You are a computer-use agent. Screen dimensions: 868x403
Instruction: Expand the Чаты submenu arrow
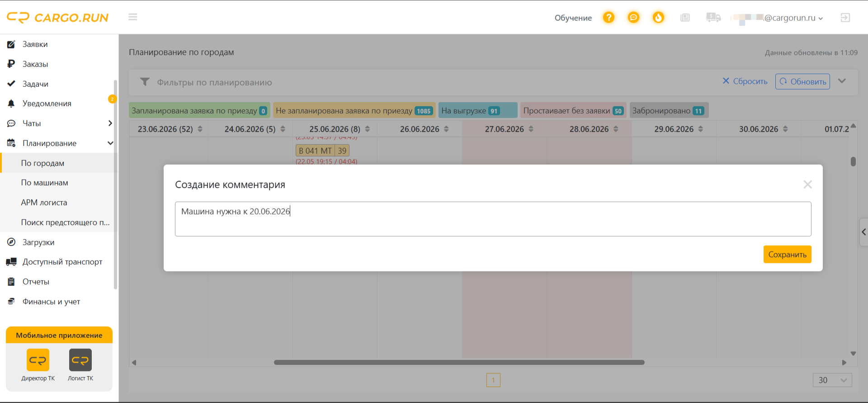[110, 123]
